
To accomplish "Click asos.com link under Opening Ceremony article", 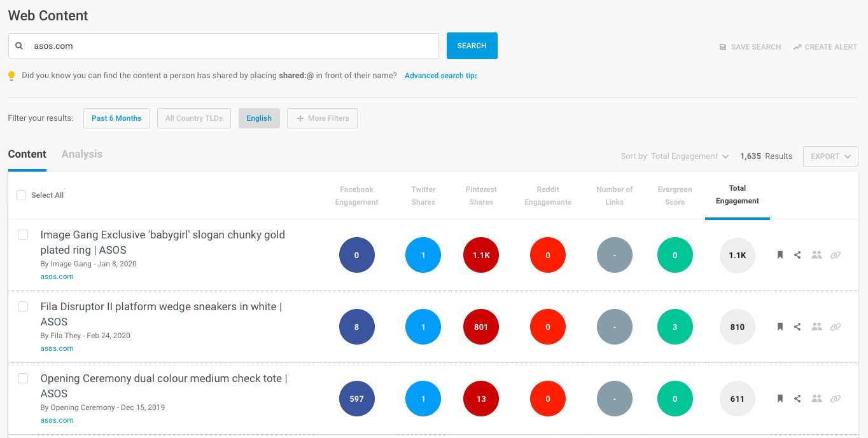I will pos(57,420).
